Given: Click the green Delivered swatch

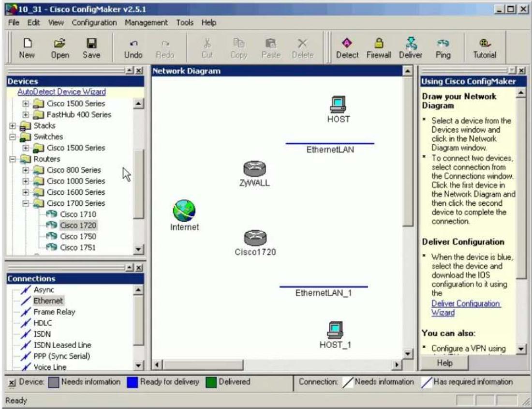Looking at the screenshot, I should (x=211, y=382).
